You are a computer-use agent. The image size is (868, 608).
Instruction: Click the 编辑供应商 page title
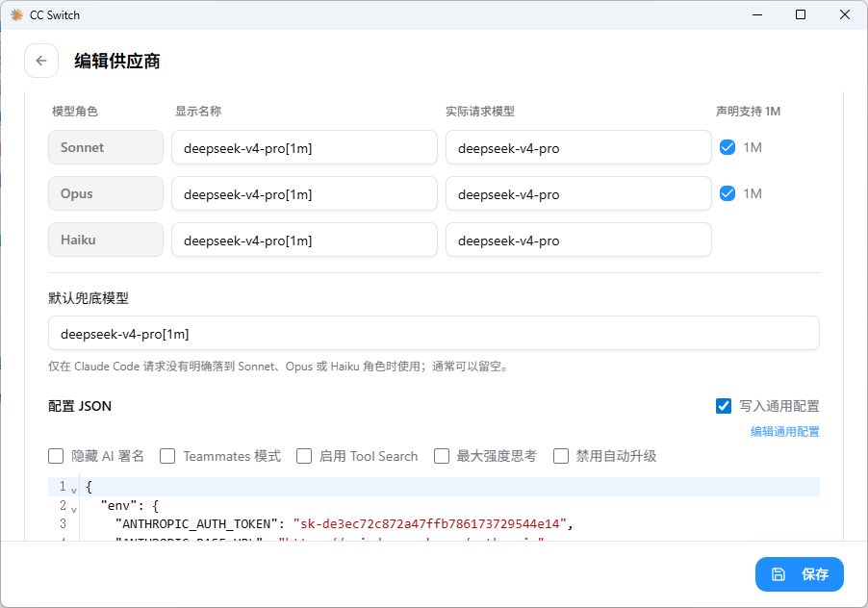pyautogui.click(x=117, y=61)
